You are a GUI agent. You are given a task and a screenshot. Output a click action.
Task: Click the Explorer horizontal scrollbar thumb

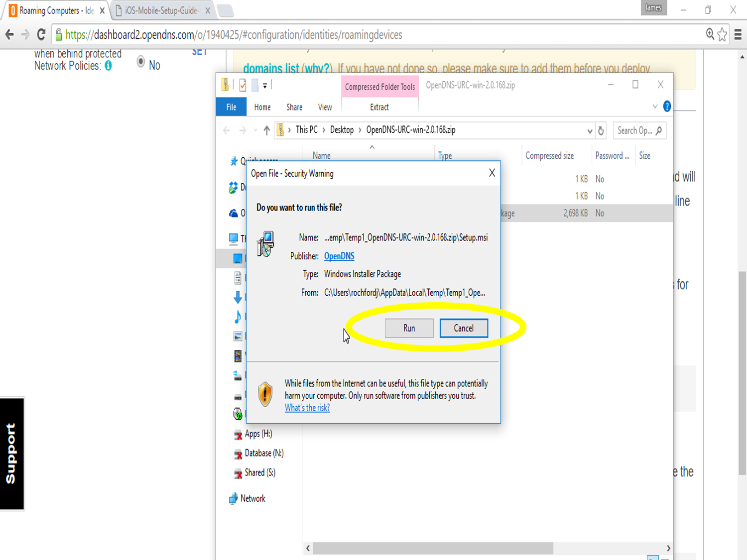pyautogui.click(x=433, y=548)
